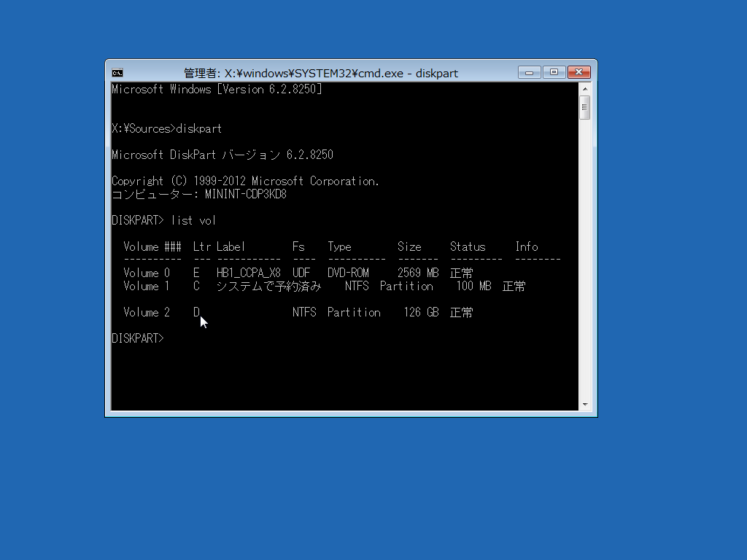Viewport: 747px width, 560px height.
Task: Click the MININT-CDP3KD8 computer name
Action: [246, 194]
